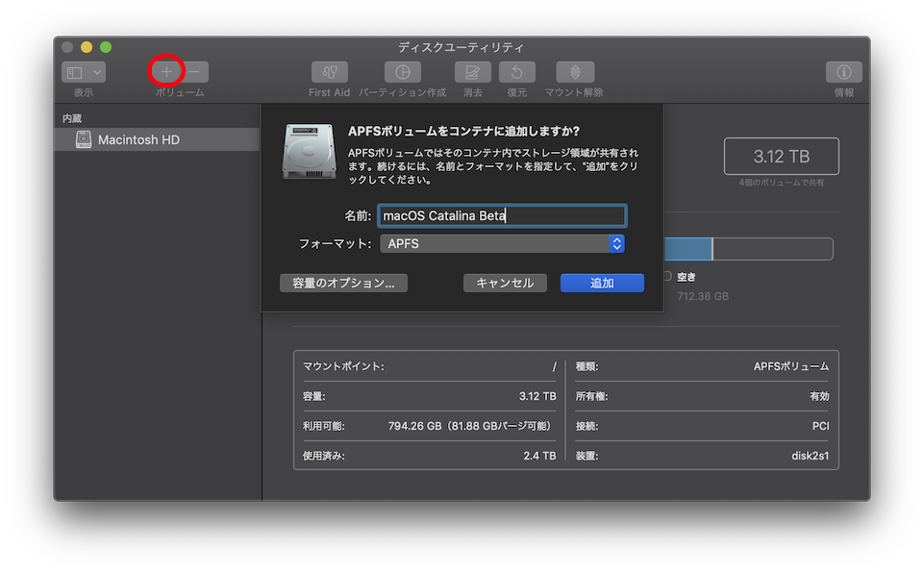Image resolution: width=924 pixels, height=572 pixels.
Task: Click the 712.38 GB free space value
Action: click(703, 296)
